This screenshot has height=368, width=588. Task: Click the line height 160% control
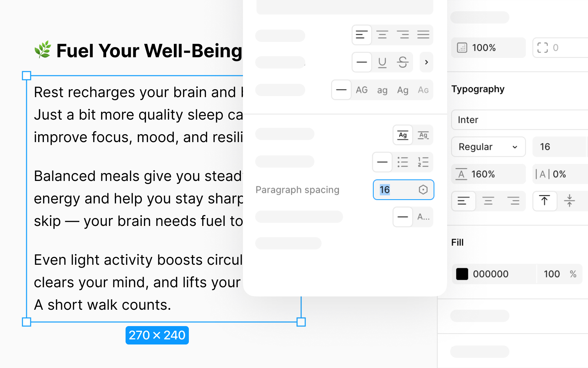coord(488,174)
